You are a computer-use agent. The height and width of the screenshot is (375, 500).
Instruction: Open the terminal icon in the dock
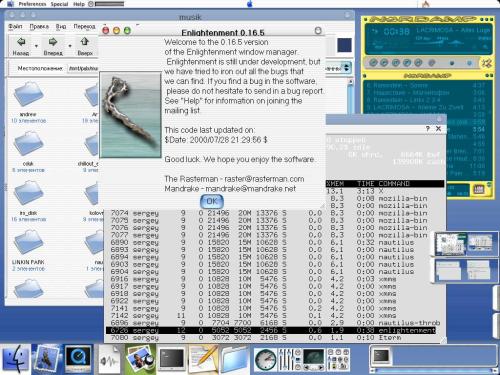point(172,359)
